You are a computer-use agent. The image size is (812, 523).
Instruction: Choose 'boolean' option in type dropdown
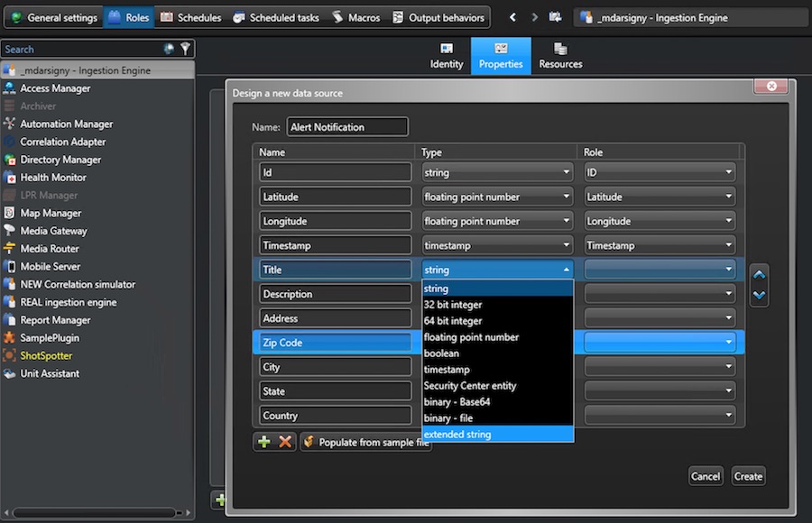click(x=497, y=353)
